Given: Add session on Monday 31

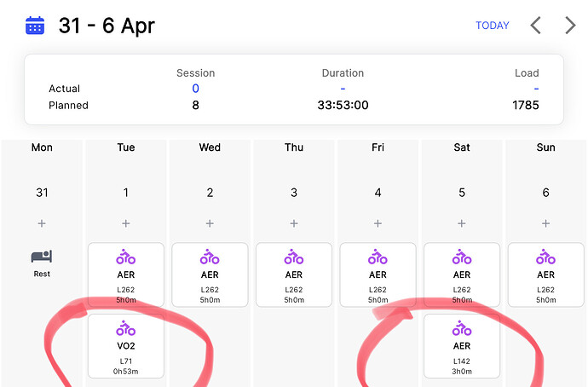Looking at the screenshot, I should pyautogui.click(x=42, y=223).
